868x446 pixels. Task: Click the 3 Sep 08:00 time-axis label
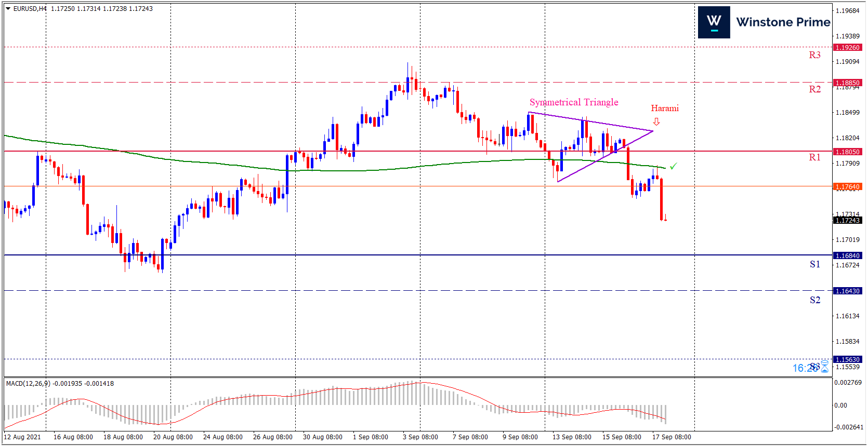420,437
